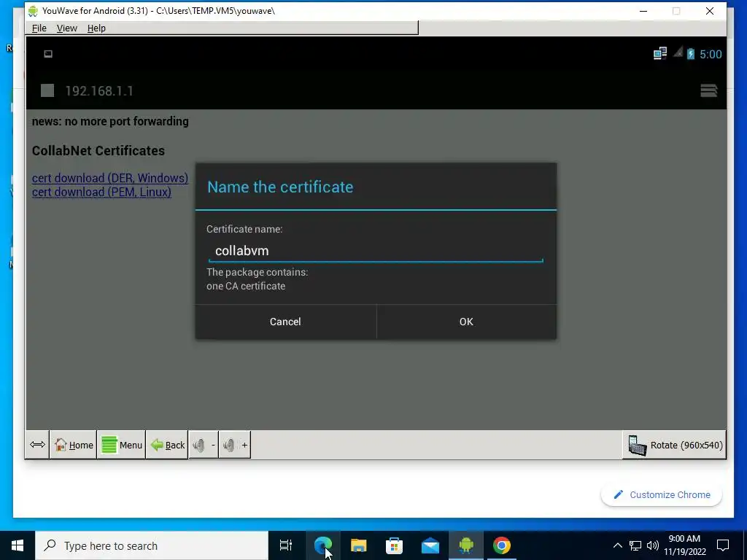Viewport: 747px width, 560px height.
Task: Click the system tray volume icon
Action: [653, 545]
